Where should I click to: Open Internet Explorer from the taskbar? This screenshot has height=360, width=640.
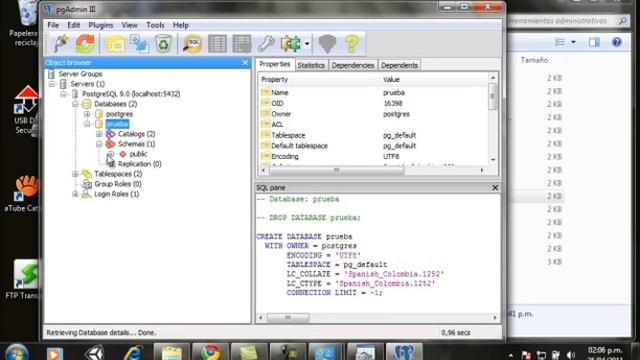(x=133, y=352)
